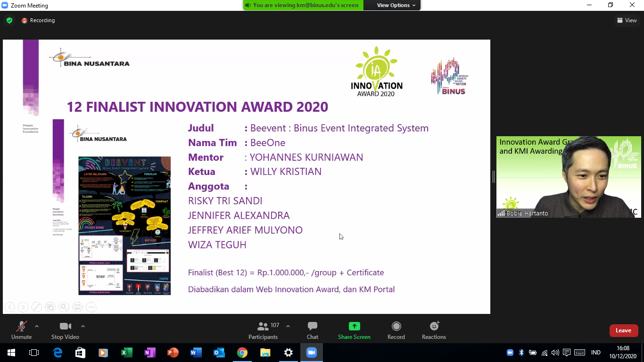Open more slideshow options ellipsis
The image size is (644, 362).
[x=91, y=307]
